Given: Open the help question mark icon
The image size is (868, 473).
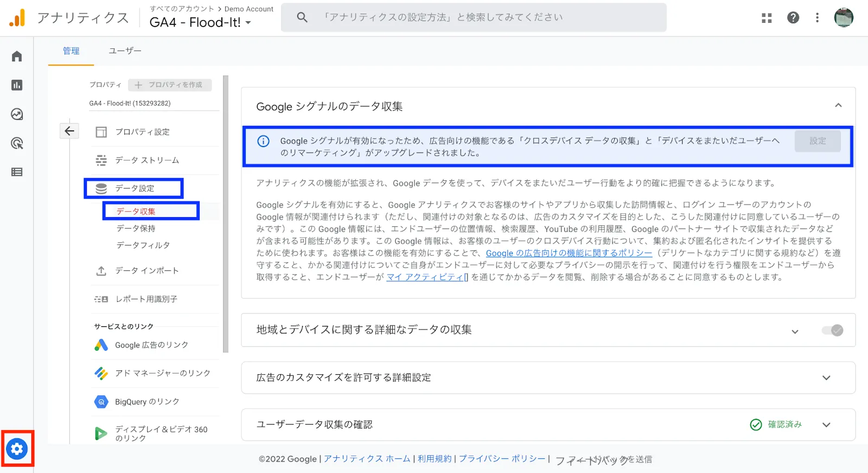Looking at the screenshot, I should coord(793,18).
